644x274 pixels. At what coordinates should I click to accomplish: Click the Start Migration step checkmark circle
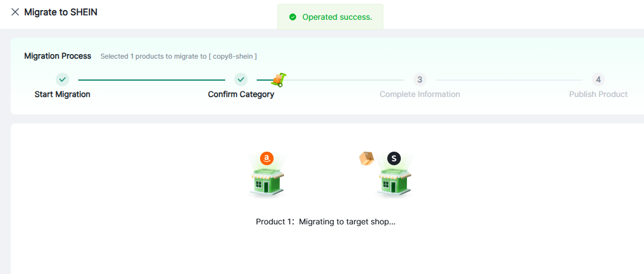pos(62,79)
